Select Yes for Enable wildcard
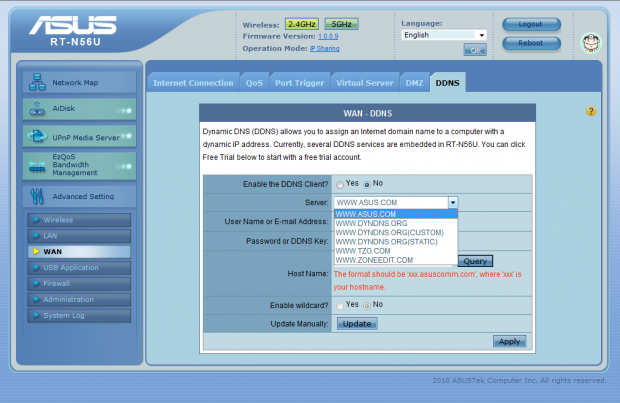This screenshot has width=620, height=403. click(340, 306)
